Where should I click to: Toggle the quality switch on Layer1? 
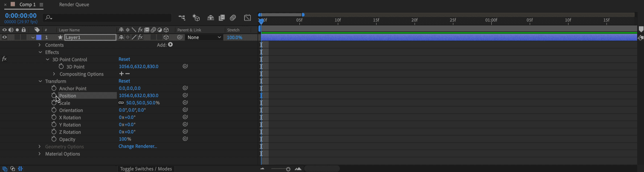point(133,37)
